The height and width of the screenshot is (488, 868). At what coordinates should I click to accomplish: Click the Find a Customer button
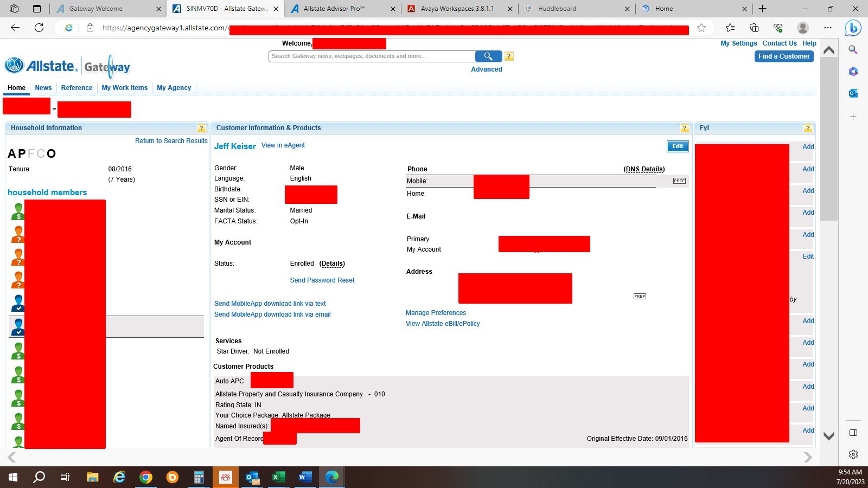click(x=784, y=56)
